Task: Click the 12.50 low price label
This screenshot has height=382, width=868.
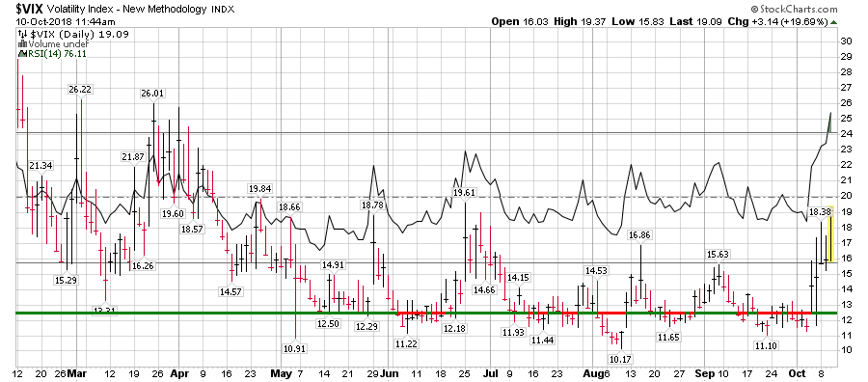Action: click(328, 324)
